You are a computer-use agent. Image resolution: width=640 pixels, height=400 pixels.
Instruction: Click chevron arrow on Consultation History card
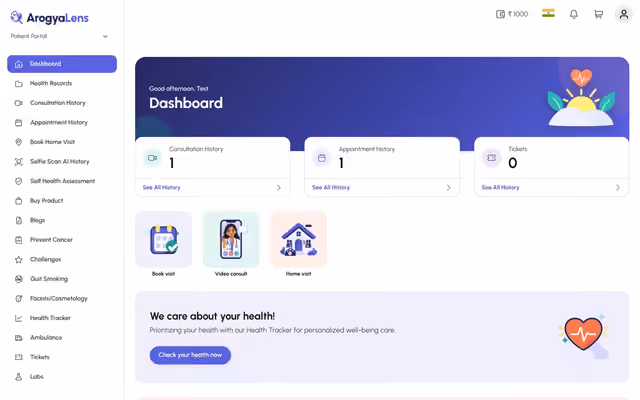[279, 188]
